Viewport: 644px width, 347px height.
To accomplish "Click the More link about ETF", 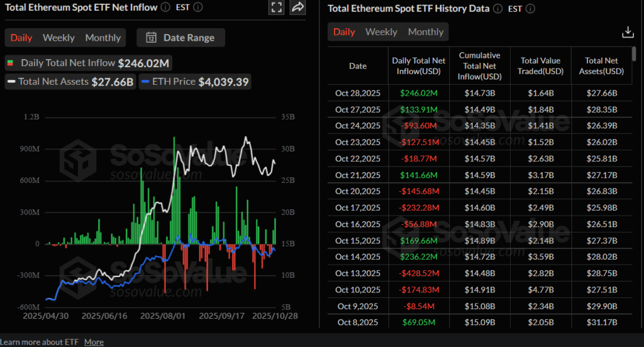I will click(x=94, y=342).
